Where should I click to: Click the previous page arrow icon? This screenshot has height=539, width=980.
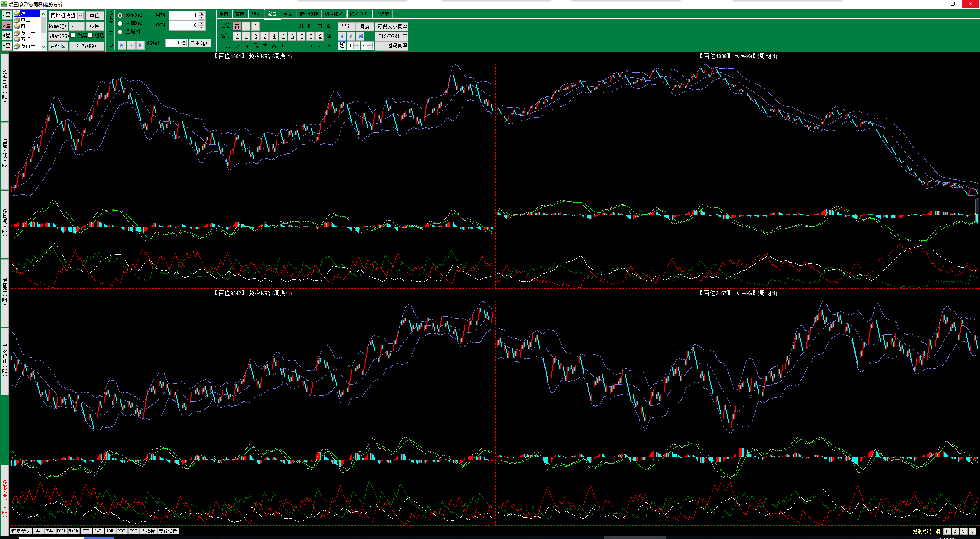(x=131, y=45)
